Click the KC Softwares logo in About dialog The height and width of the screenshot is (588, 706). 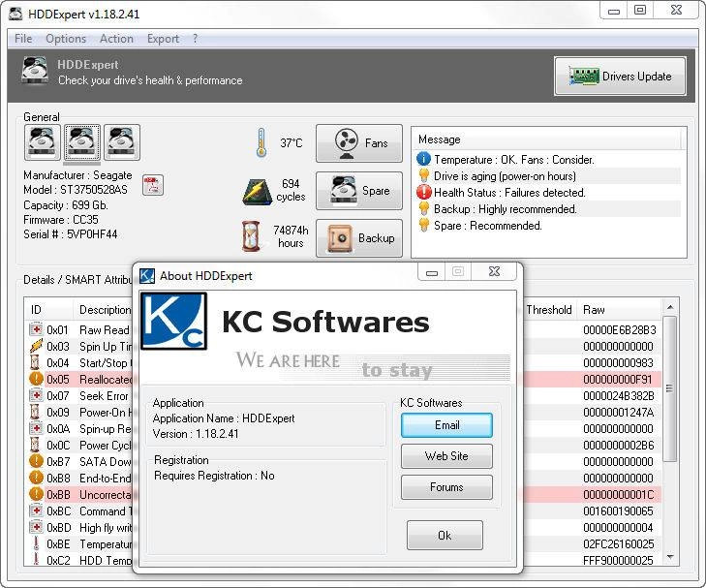tap(174, 321)
